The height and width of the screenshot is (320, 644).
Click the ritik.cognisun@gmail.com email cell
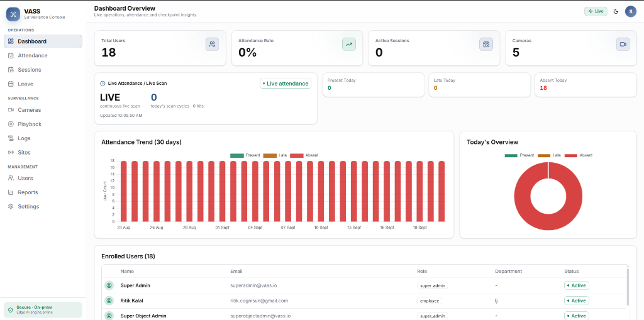[x=259, y=301]
